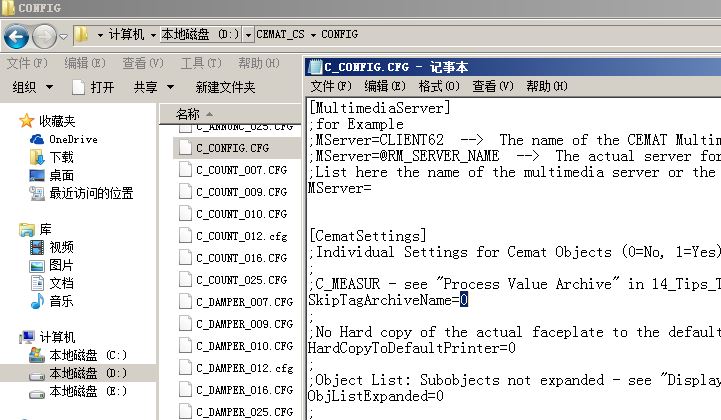Expand the arrow after CEMAT_CS in the address bar
This screenshot has width=721, height=420.
pyautogui.click(x=313, y=35)
